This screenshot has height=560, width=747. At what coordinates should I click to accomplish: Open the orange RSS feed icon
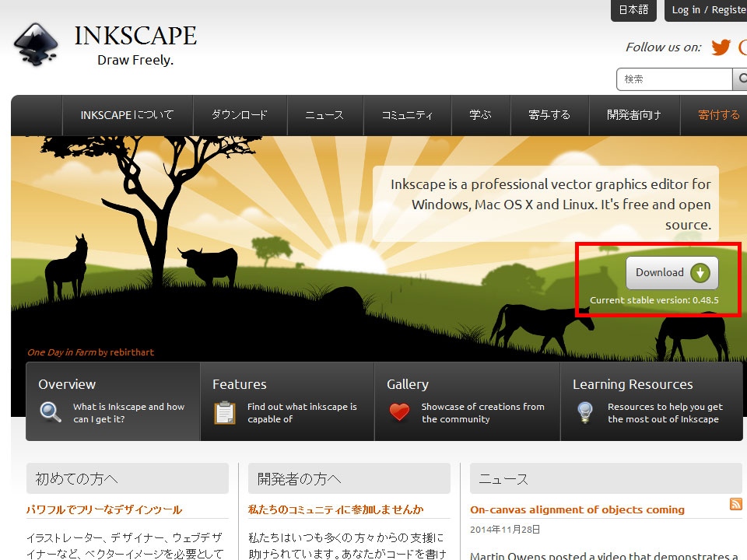tap(735, 504)
